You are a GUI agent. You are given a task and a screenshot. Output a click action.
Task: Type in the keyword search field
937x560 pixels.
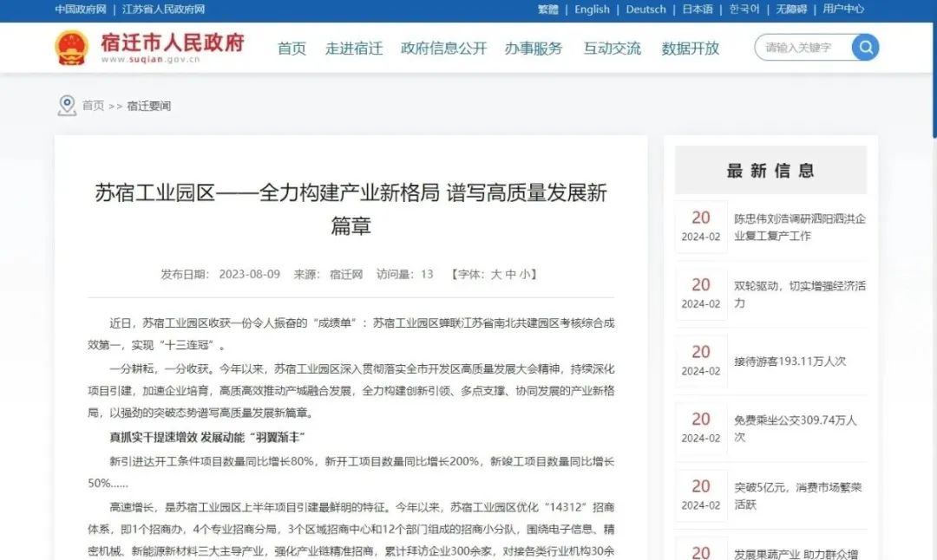click(x=803, y=48)
